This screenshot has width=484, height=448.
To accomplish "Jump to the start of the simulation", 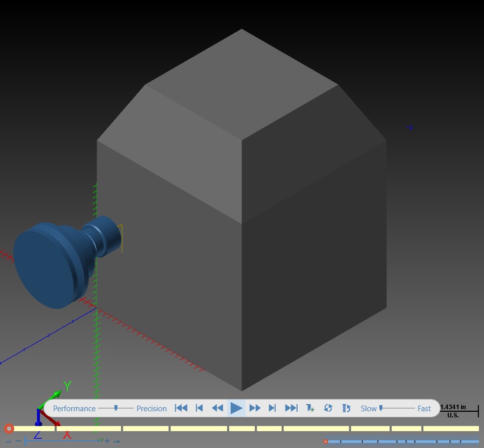I will click(181, 408).
